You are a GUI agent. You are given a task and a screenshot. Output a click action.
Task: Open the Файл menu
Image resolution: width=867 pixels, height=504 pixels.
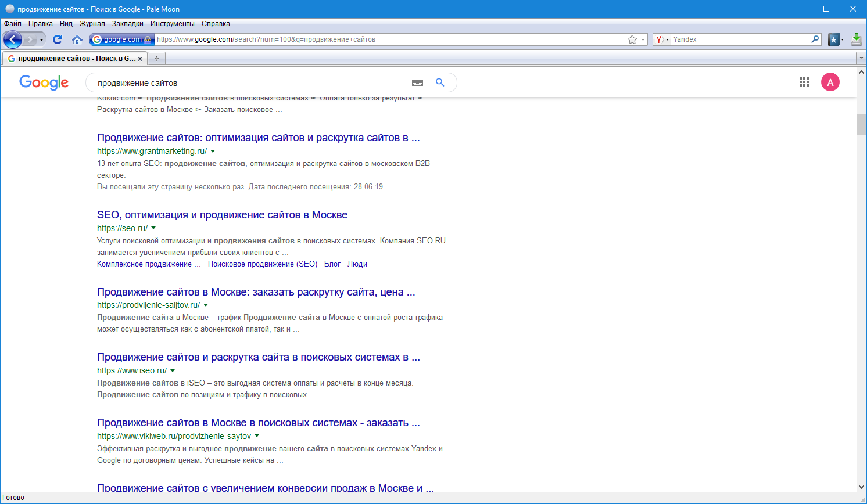pos(12,24)
